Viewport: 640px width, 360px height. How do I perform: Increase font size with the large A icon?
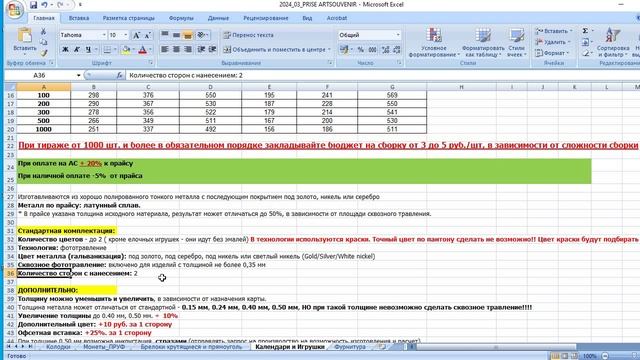tap(137, 36)
